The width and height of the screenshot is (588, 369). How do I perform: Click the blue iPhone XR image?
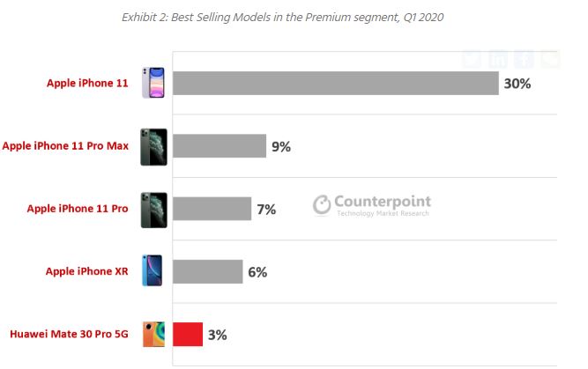[153, 271]
